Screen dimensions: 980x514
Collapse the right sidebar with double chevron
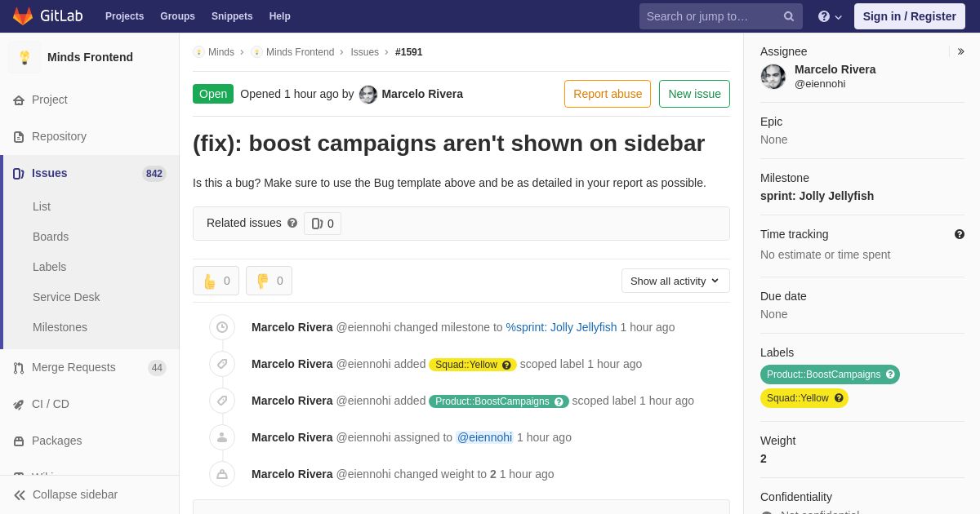961,51
